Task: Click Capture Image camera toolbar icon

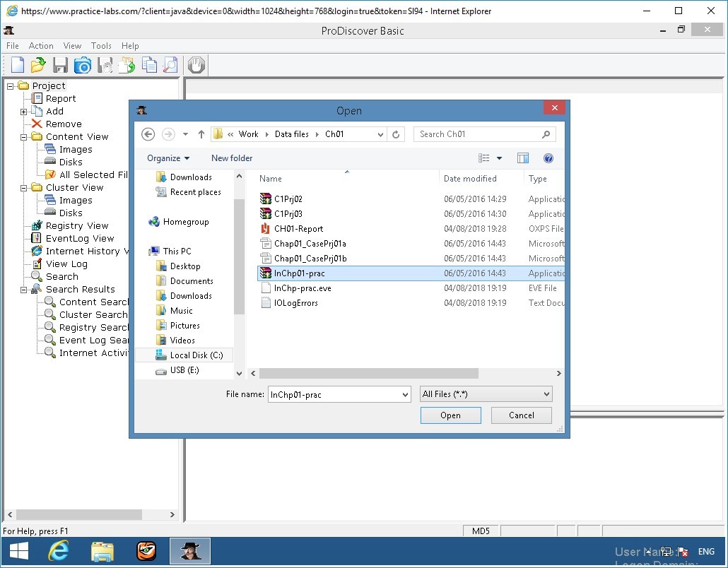Action: (83, 65)
